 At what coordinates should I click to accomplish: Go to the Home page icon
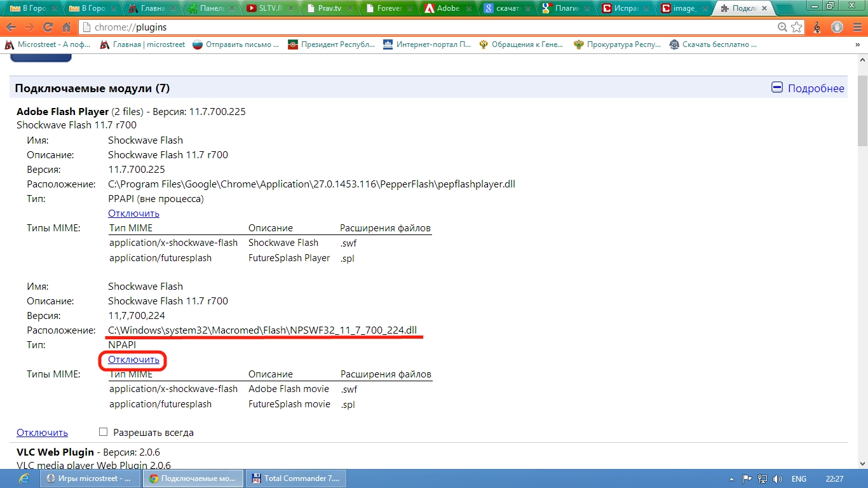66,27
